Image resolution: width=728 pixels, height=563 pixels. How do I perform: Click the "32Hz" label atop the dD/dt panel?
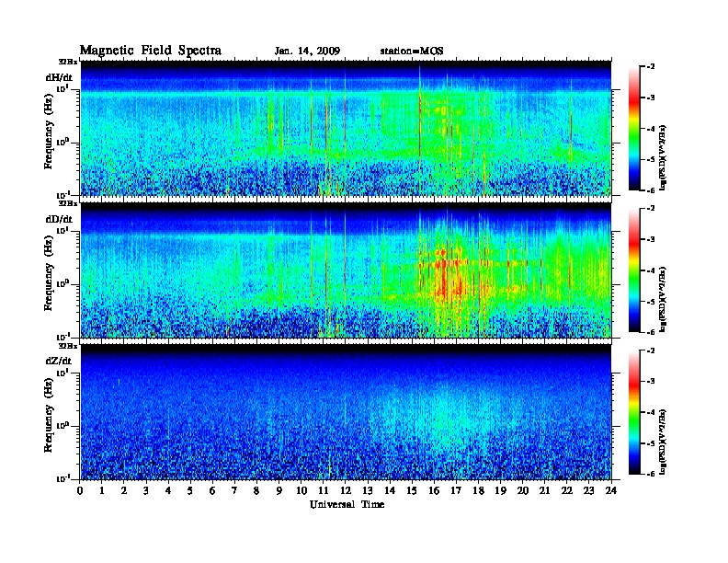pos(67,203)
